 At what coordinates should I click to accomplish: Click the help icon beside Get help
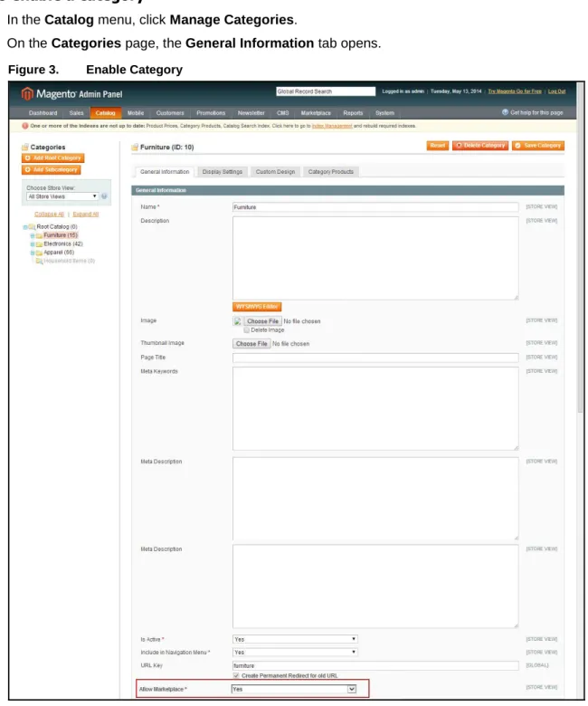coord(505,112)
